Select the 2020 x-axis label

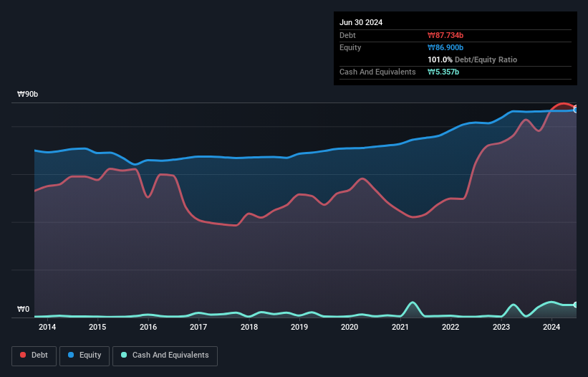[x=350, y=327]
